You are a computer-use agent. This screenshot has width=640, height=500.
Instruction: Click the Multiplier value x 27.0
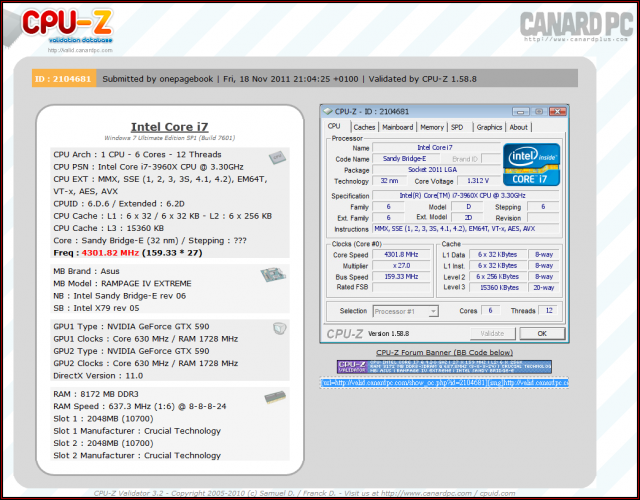click(401, 266)
